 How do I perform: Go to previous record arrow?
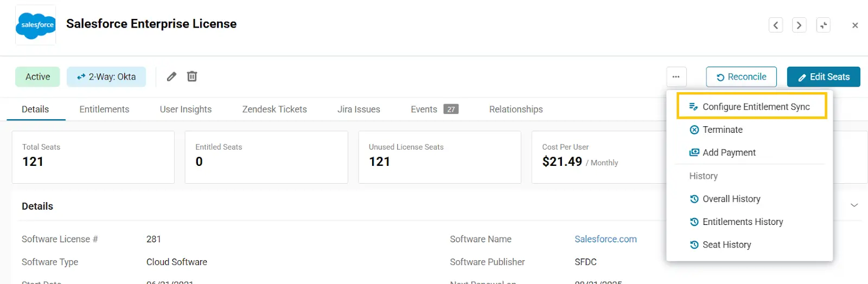click(x=776, y=25)
